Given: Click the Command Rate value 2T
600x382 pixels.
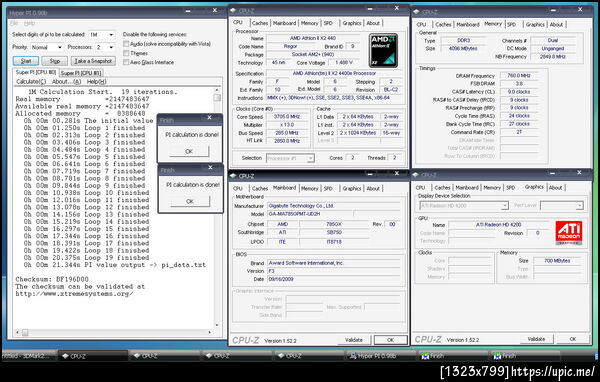Looking at the screenshot, I should click(519, 132).
